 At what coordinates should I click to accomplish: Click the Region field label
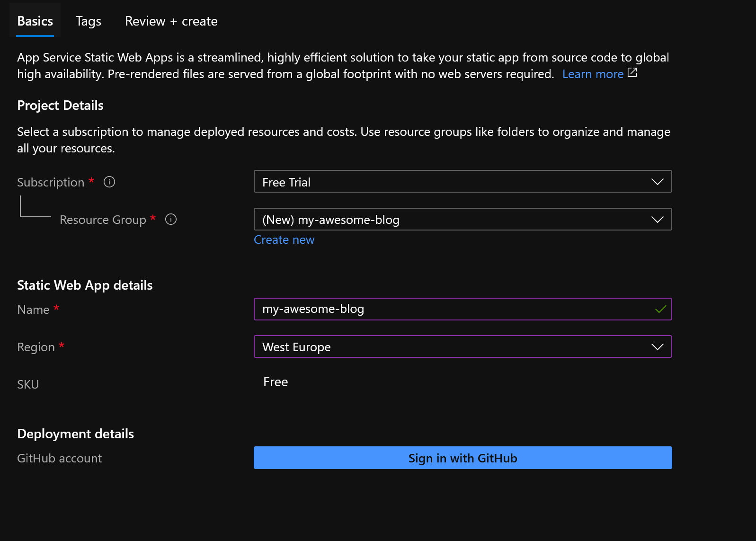pos(36,347)
